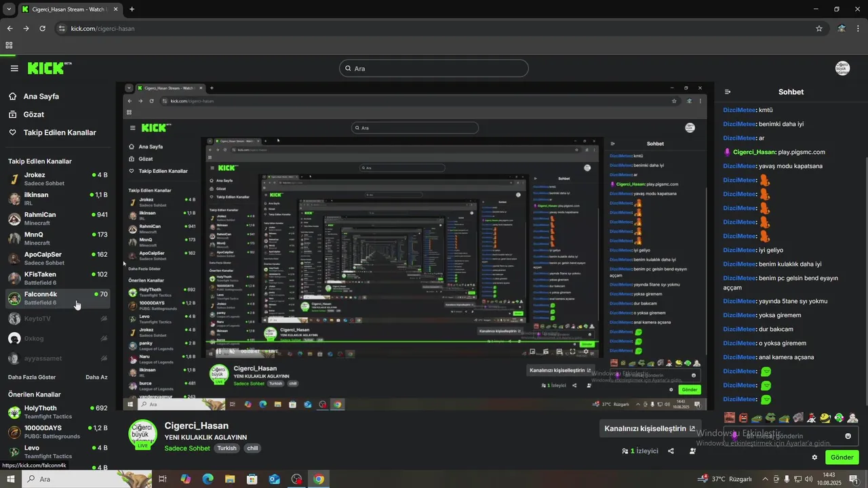
Task: Open Jrokez channel in followed list
Action: 58,179
